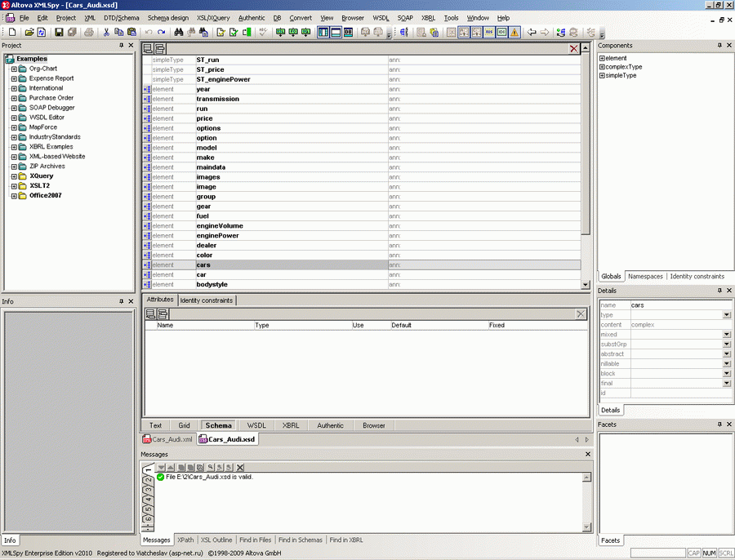Image resolution: width=735 pixels, height=560 pixels.
Task: Click the red X delete icon in schema overview
Action: pos(574,48)
